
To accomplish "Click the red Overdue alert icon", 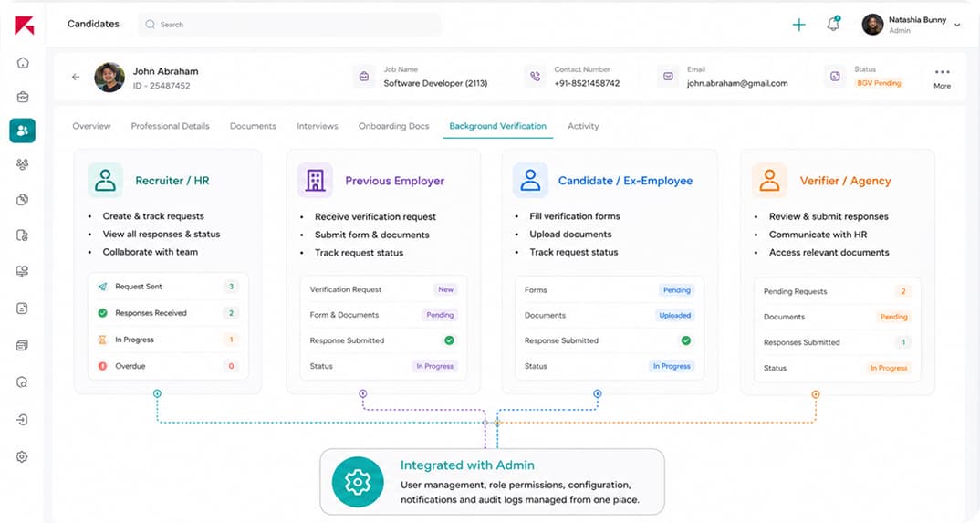I will coord(102,366).
